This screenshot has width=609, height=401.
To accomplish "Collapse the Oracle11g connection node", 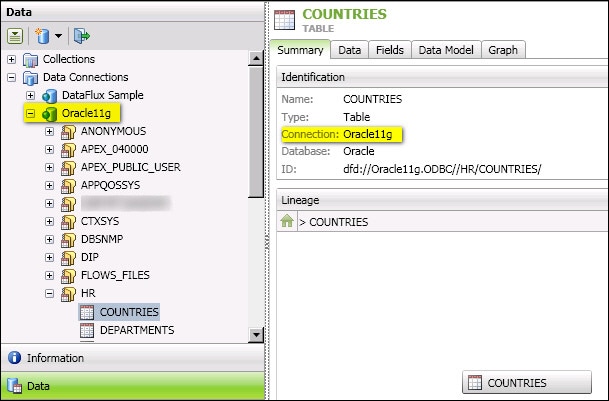I will point(30,114).
